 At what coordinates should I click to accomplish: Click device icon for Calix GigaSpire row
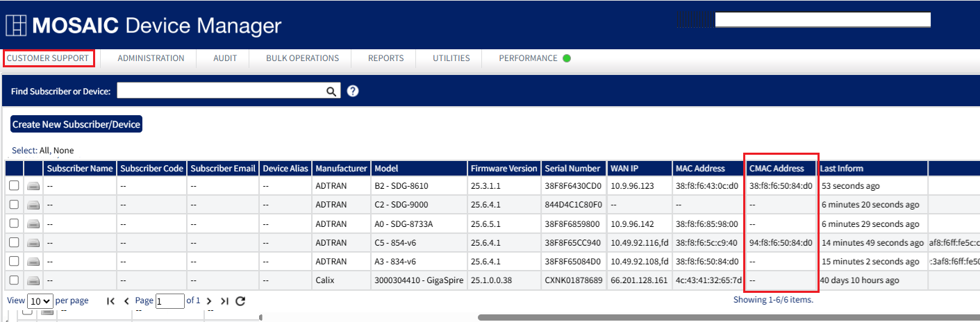point(33,280)
